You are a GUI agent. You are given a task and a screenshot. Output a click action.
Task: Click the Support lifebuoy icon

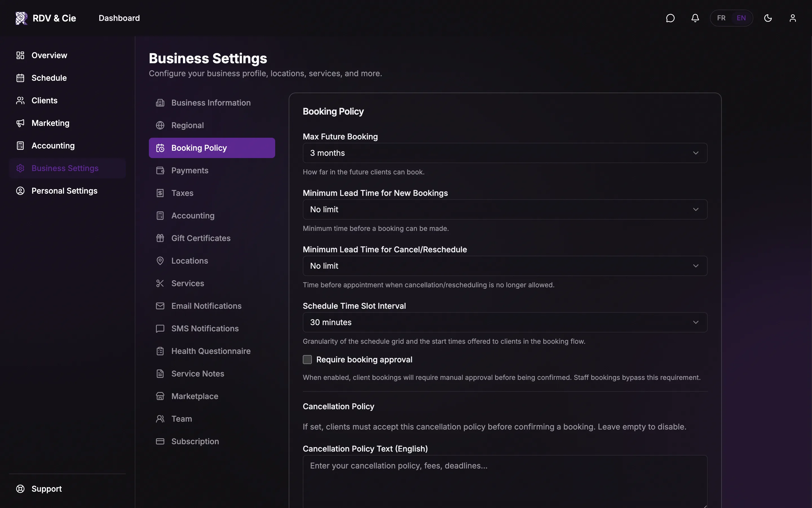[x=20, y=489]
